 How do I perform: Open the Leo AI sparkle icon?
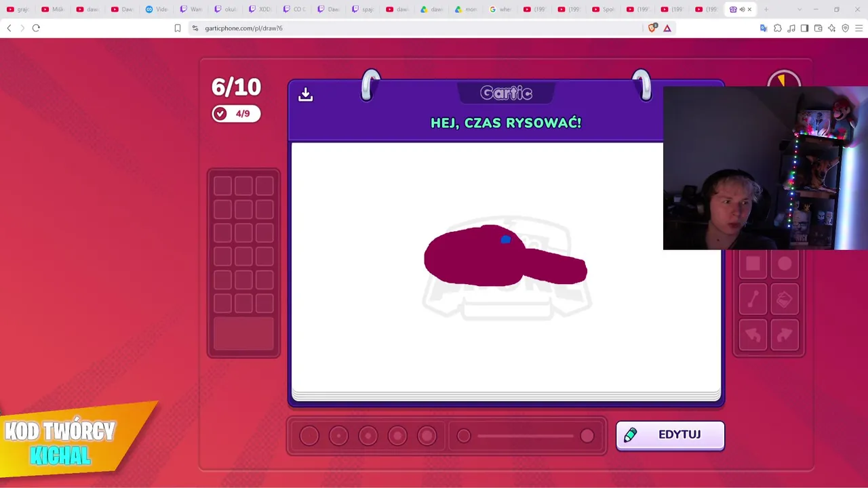[832, 28]
